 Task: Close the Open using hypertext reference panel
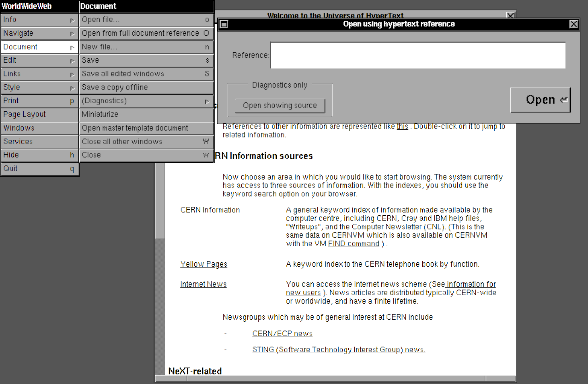coord(574,24)
